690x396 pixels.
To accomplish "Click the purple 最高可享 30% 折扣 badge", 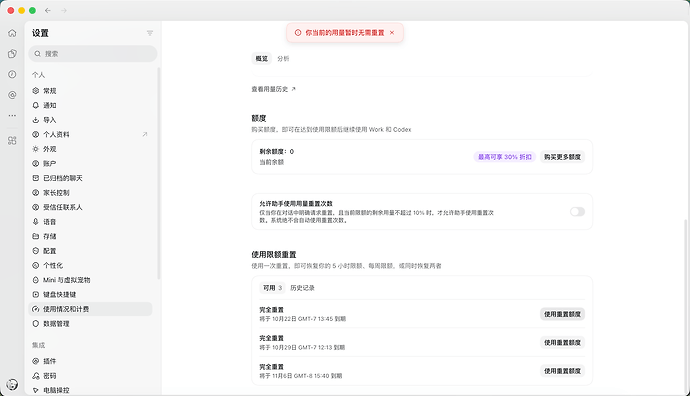I will click(x=505, y=157).
